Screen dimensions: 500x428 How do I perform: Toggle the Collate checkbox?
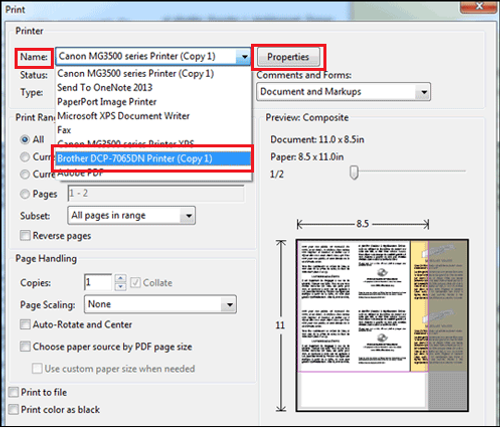point(135,283)
